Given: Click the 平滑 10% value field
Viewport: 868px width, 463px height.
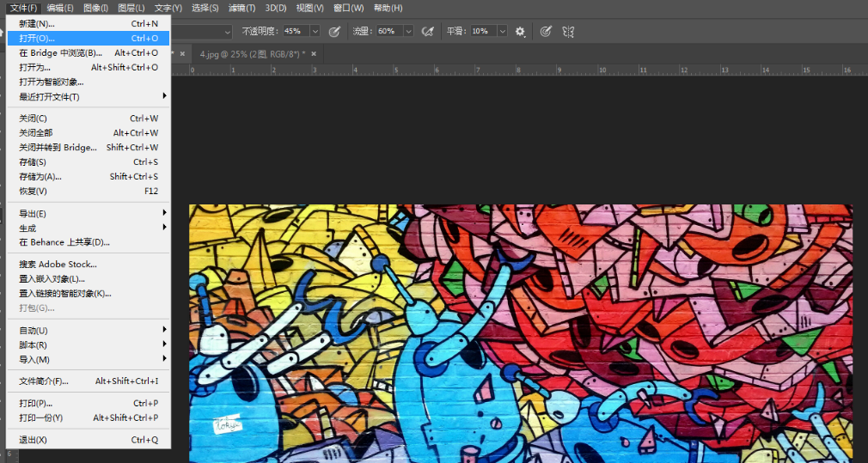Looking at the screenshot, I should click(x=484, y=32).
